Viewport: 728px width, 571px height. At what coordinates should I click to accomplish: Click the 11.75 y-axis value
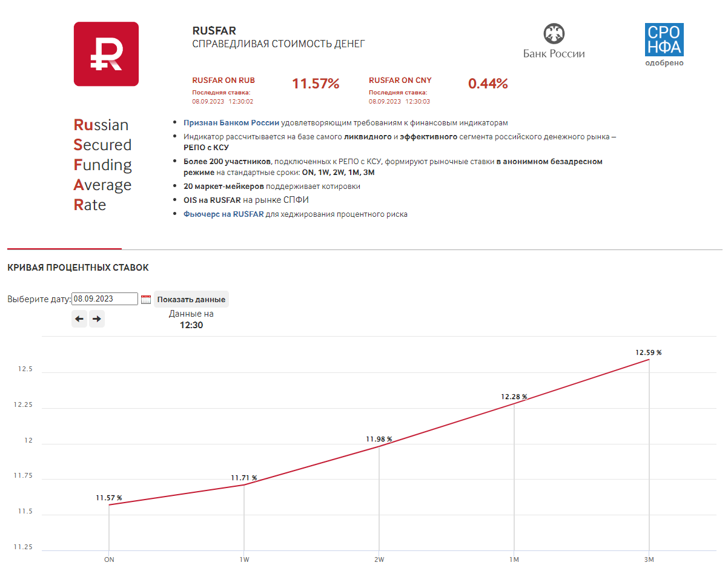coord(23,476)
